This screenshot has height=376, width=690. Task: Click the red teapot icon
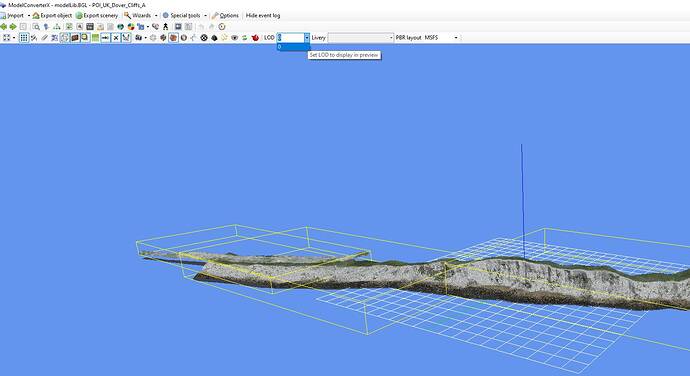pos(255,38)
